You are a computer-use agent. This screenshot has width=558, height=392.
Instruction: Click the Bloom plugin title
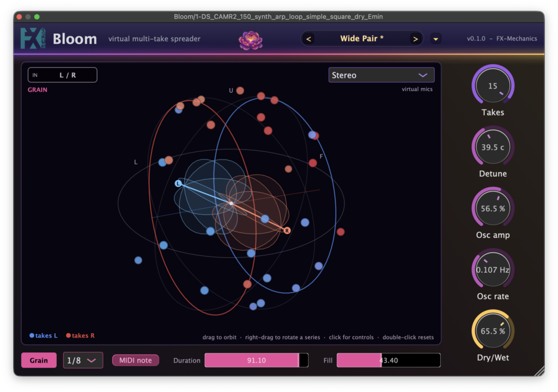coord(75,39)
